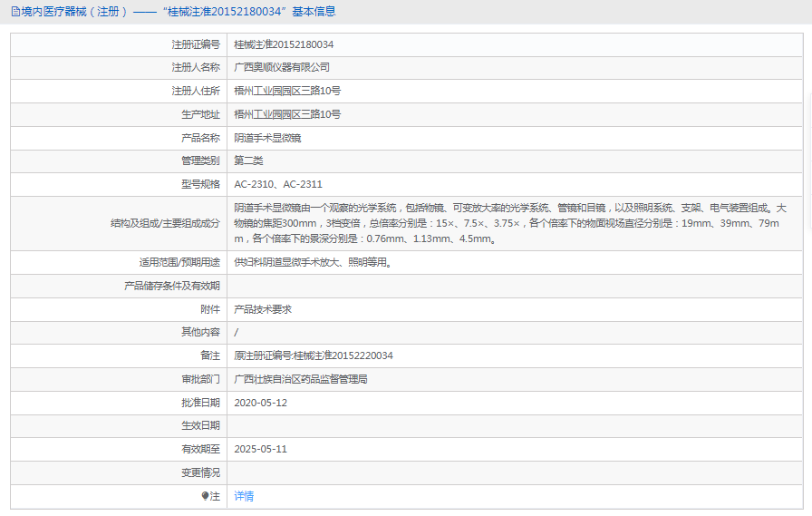Click the 批准日期 row label
Image resolution: width=812 pixels, height=516 pixels.
click(x=200, y=403)
